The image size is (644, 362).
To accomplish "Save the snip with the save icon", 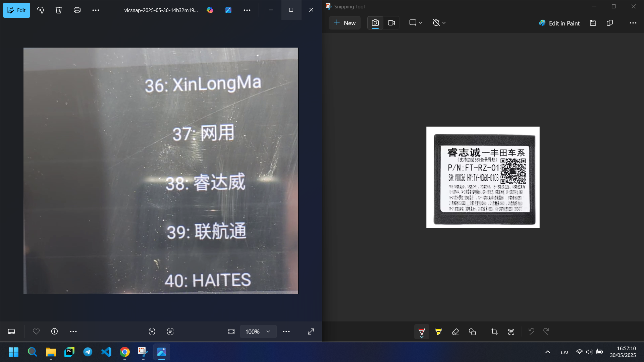I will coord(593,23).
